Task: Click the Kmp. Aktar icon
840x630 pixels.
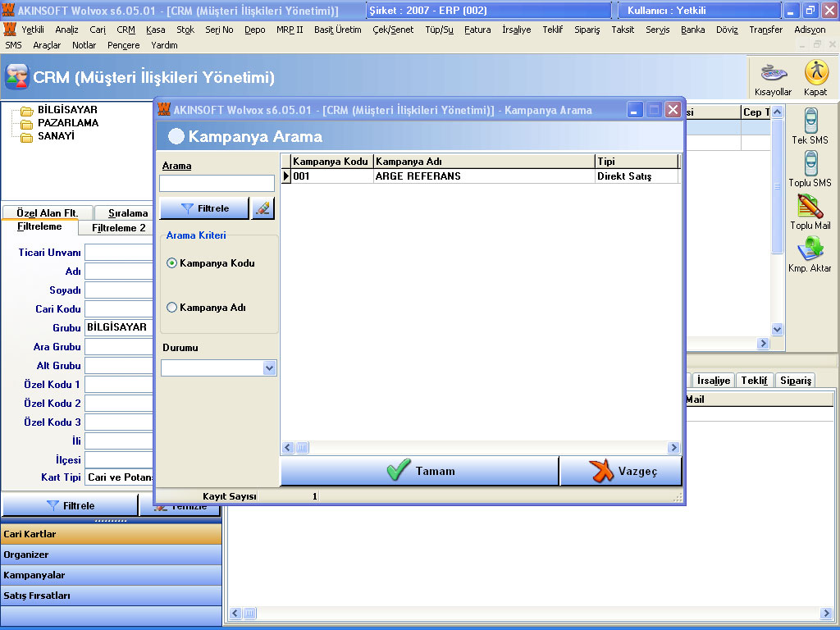Action: 810,254
